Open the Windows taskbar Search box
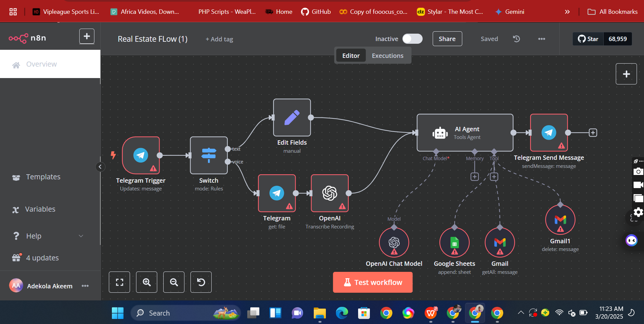 (175, 313)
